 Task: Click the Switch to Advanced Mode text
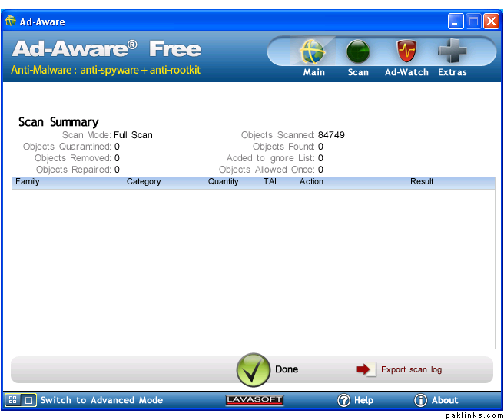[101, 400]
